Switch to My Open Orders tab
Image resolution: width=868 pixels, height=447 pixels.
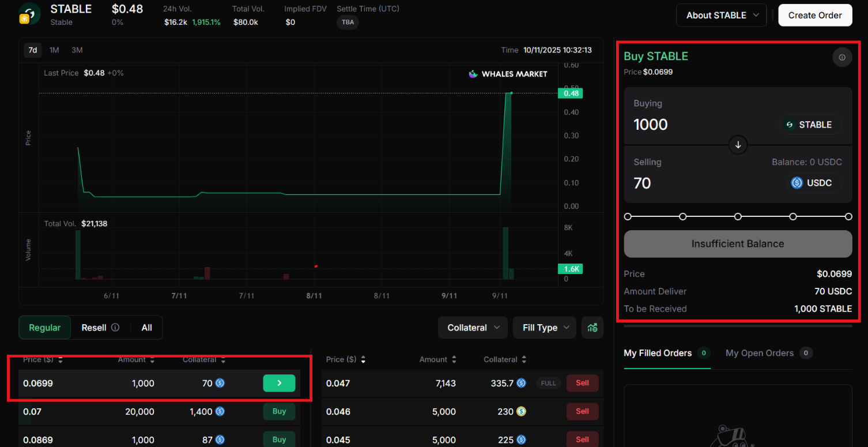tap(760, 353)
